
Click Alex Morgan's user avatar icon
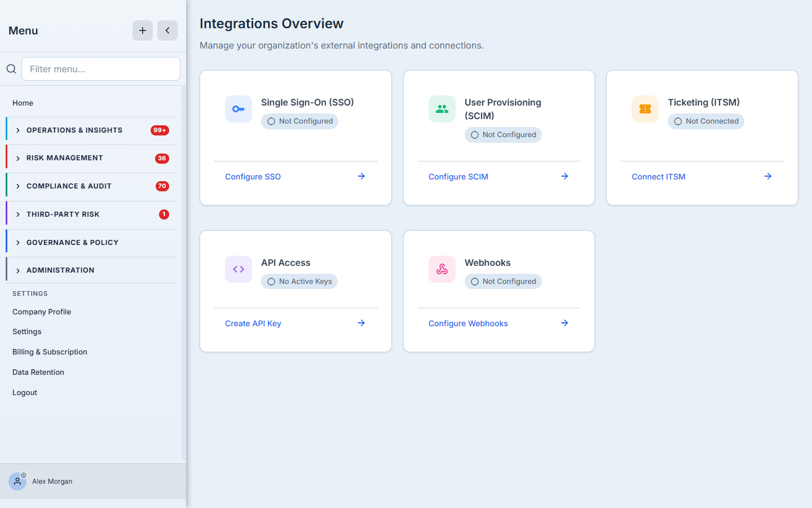click(17, 481)
